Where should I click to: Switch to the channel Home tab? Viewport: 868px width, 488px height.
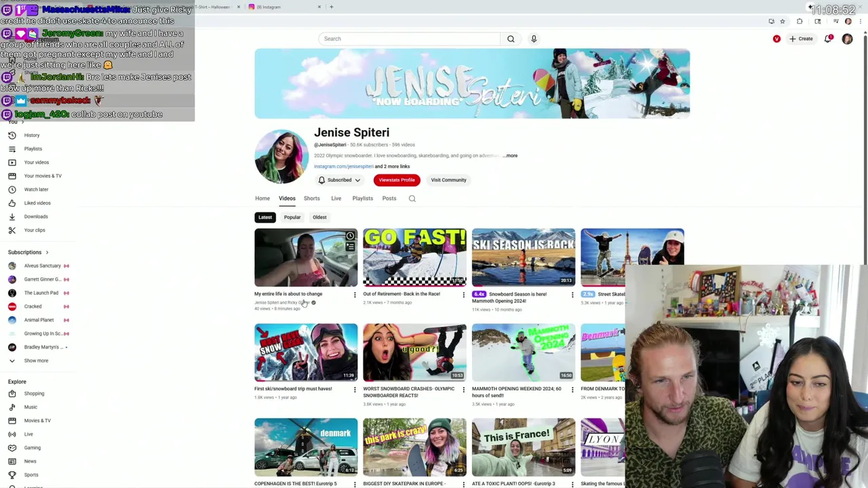262,199
